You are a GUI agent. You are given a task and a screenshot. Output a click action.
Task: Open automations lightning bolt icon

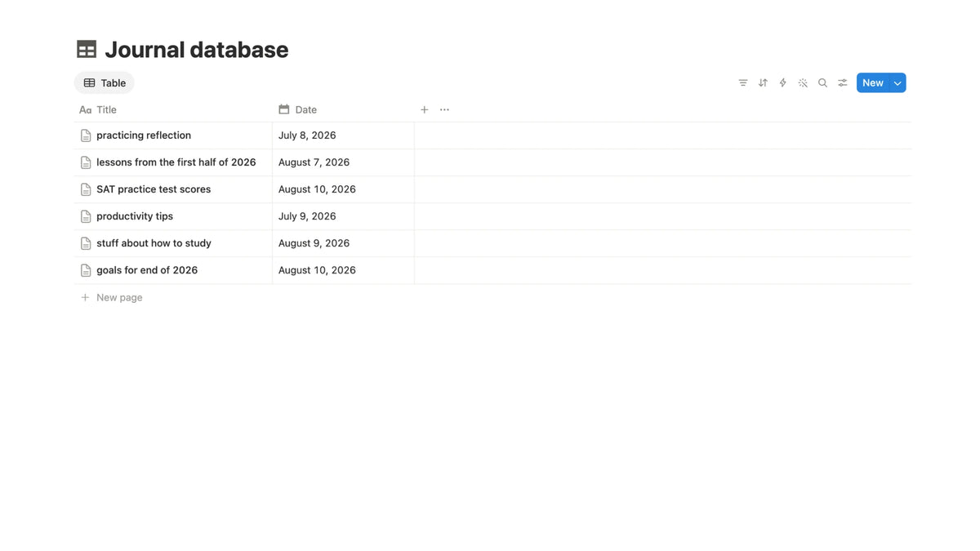pos(782,82)
